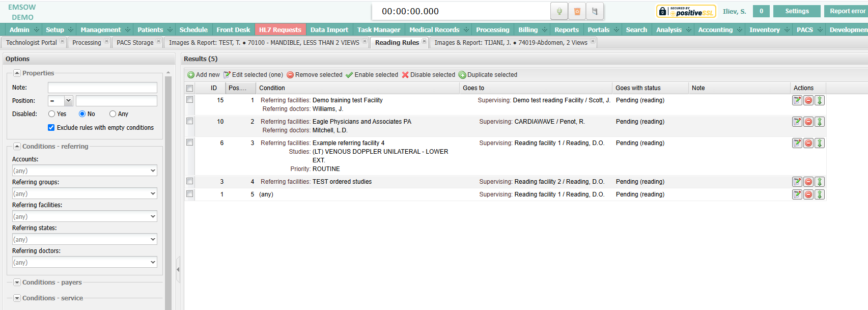Click move position arrow for rule ID 6
The height and width of the screenshot is (310, 868).
tap(820, 143)
